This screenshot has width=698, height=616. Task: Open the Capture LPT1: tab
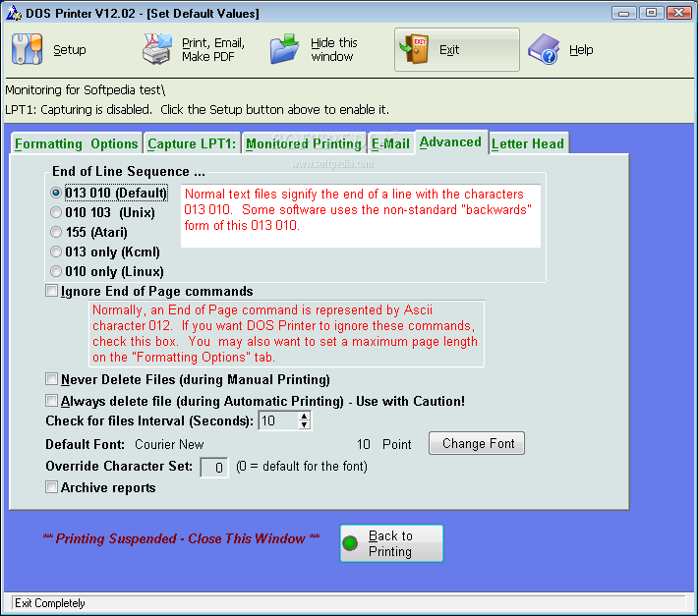click(x=192, y=143)
